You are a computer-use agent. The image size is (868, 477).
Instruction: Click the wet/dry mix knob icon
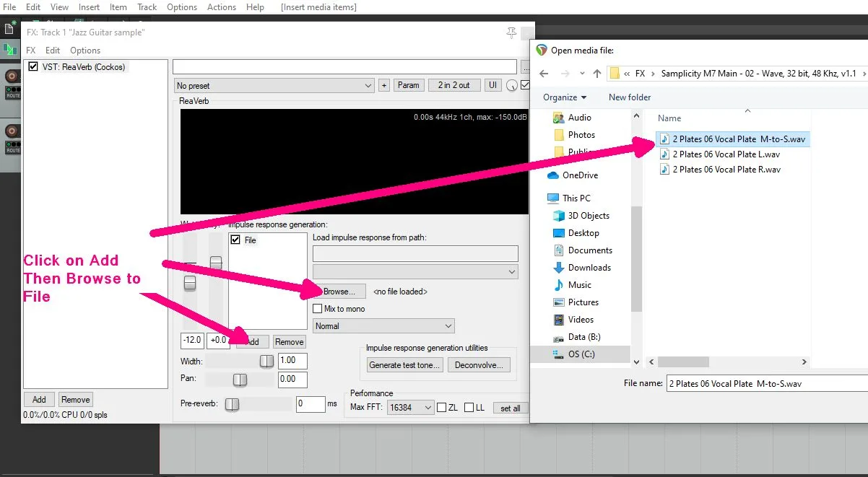click(x=512, y=86)
